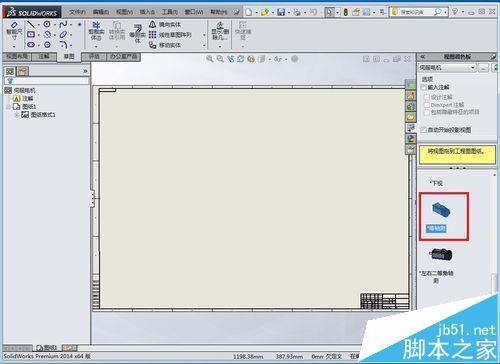Screen dimensions: 500x364
Task: Click the Linear Sketch Pattern icon
Action: pos(152,35)
